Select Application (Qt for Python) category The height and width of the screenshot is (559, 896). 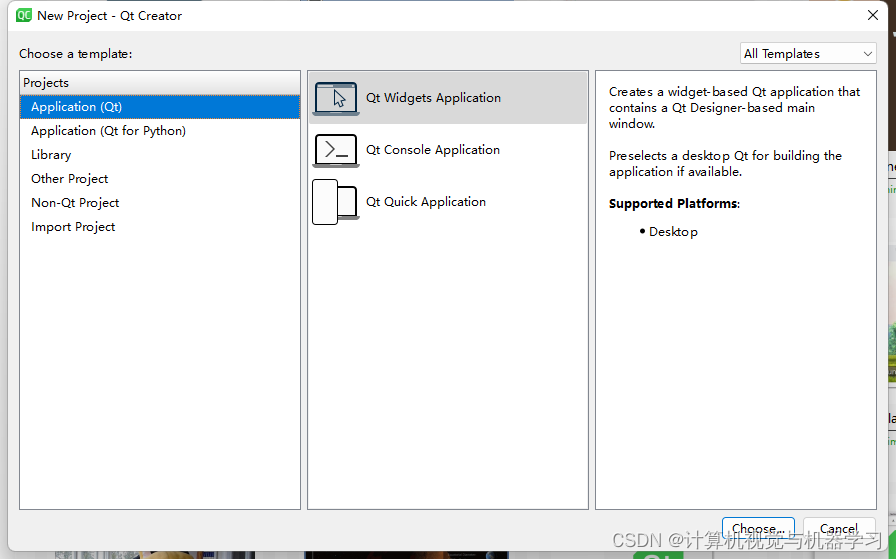point(160,131)
